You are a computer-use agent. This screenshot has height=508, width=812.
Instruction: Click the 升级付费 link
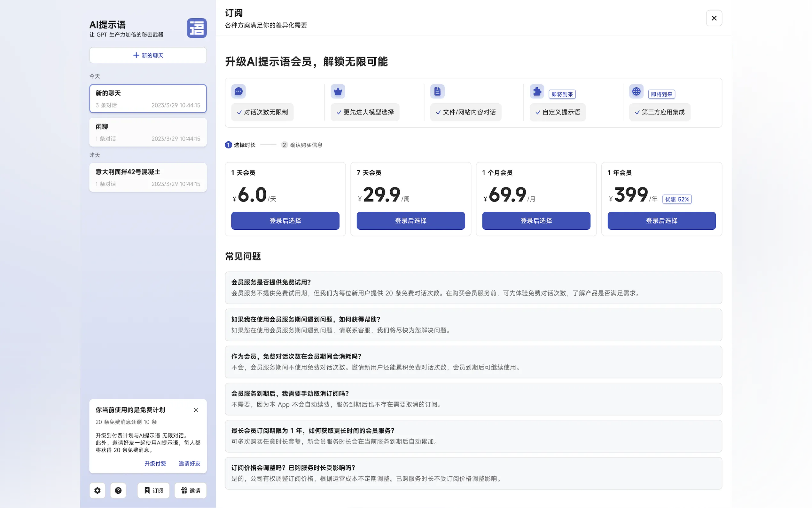pos(155,463)
